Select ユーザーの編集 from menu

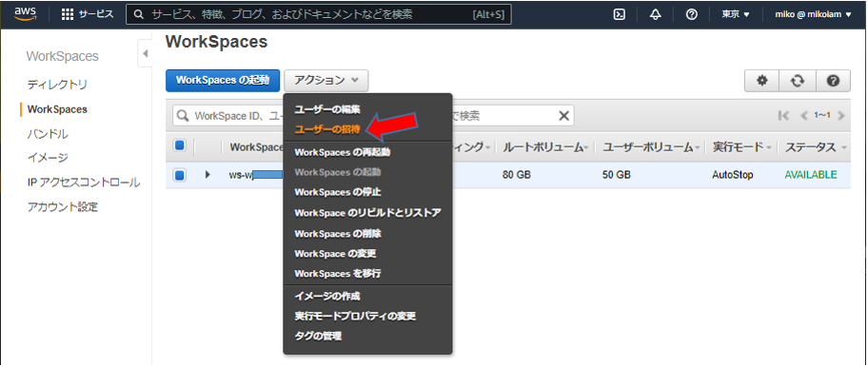[327, 109]
